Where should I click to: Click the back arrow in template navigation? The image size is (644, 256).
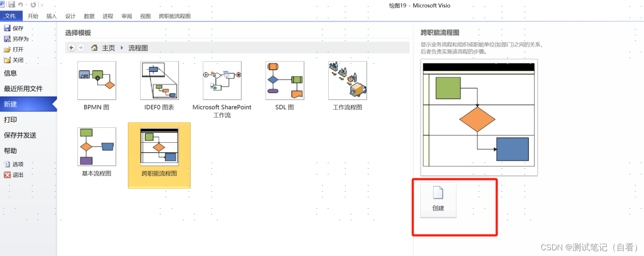(72, 48)
